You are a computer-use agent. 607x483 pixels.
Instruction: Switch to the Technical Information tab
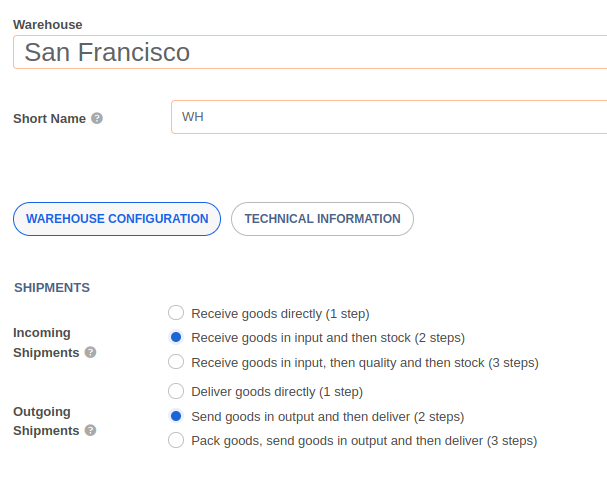[x=322, y=219]
